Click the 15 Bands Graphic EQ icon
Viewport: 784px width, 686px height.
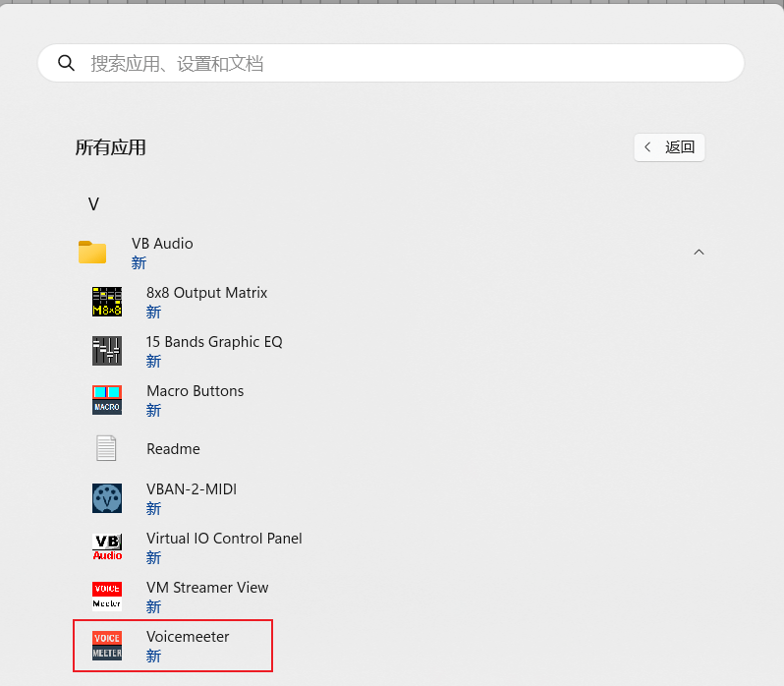tap(106, 351)
